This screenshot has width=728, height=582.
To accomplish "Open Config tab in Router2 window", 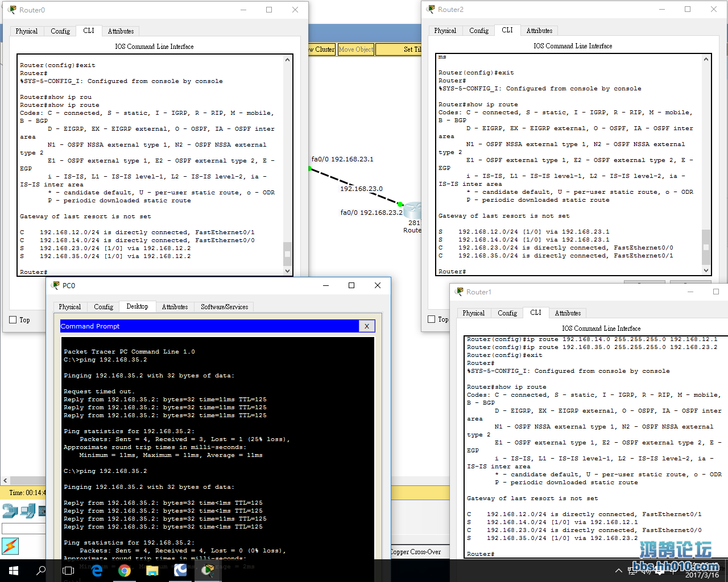I will pyautogui.click(x=479, y=31).
